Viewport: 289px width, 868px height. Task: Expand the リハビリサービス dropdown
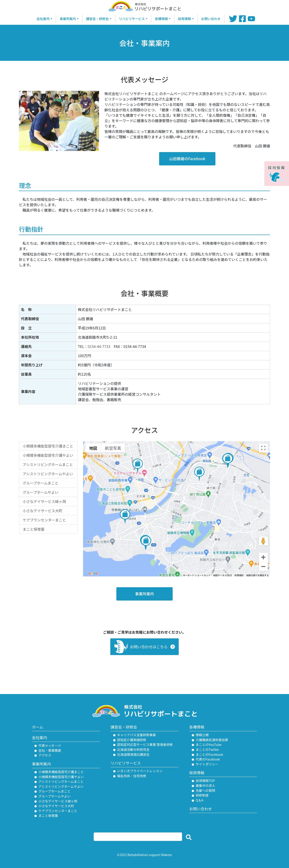133,19
